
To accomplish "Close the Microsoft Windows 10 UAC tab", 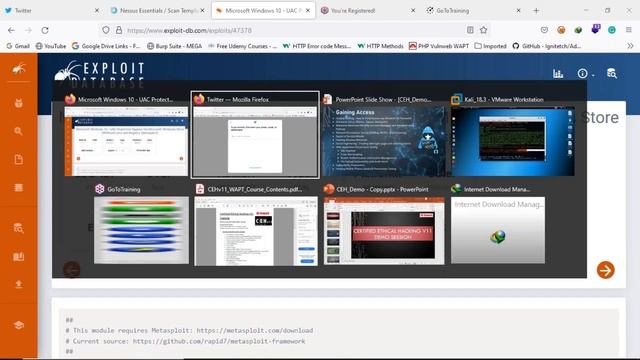I will pyautogui.click(x=308, y=11).
